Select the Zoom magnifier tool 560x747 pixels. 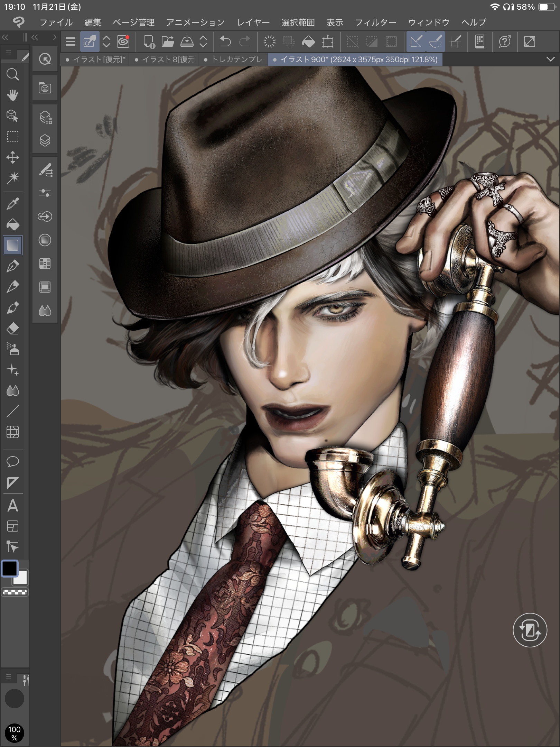[x=13, y=74]
